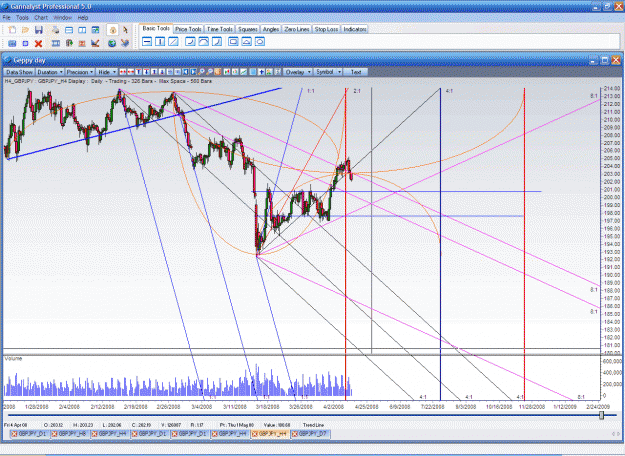Toggle the highlighted lock icon in the toolbar
625x456 pixels.
pos(112,30)
